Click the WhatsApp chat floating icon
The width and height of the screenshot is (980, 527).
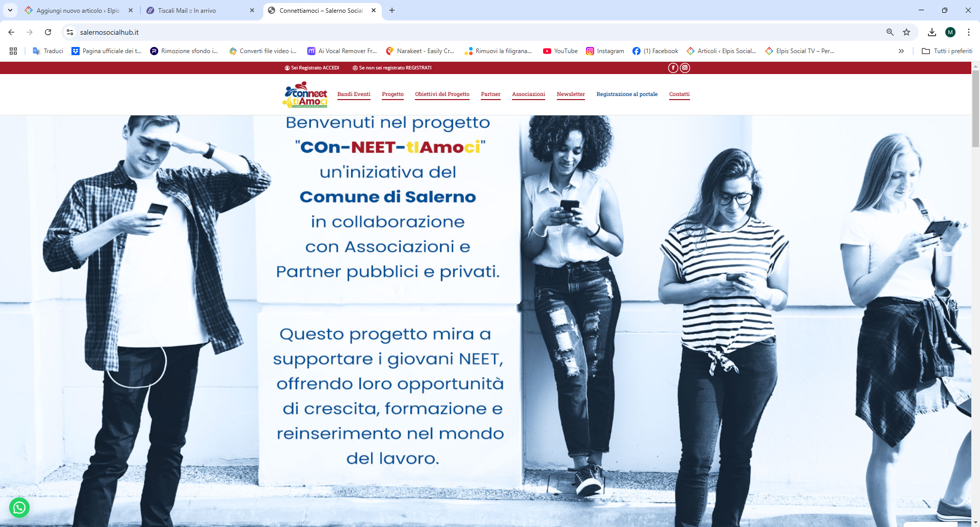[19, 507]
